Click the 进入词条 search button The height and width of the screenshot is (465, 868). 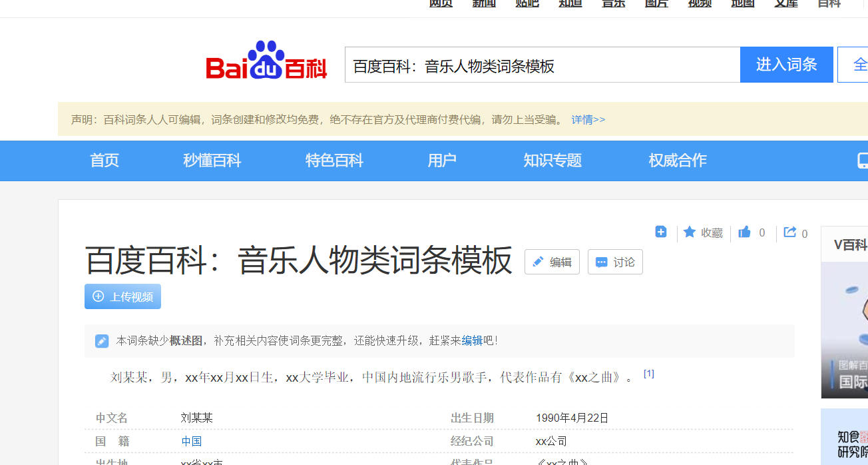click(787, 63)
